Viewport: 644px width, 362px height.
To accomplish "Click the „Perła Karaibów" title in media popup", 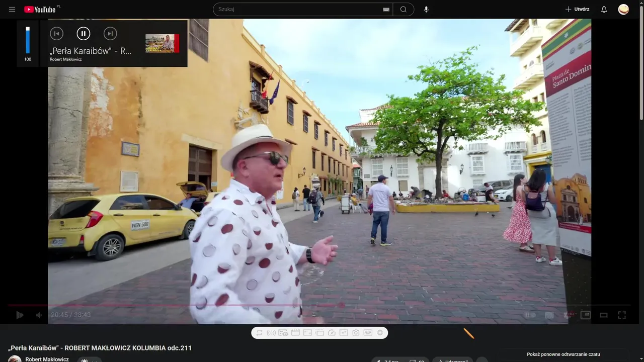I will pyautogui.click(x=91, y=51).
